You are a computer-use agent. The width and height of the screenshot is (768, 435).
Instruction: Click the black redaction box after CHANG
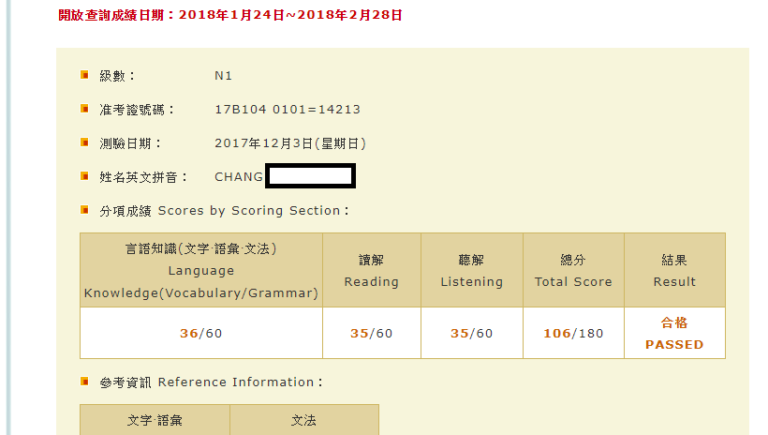click(x=310, y=177)
